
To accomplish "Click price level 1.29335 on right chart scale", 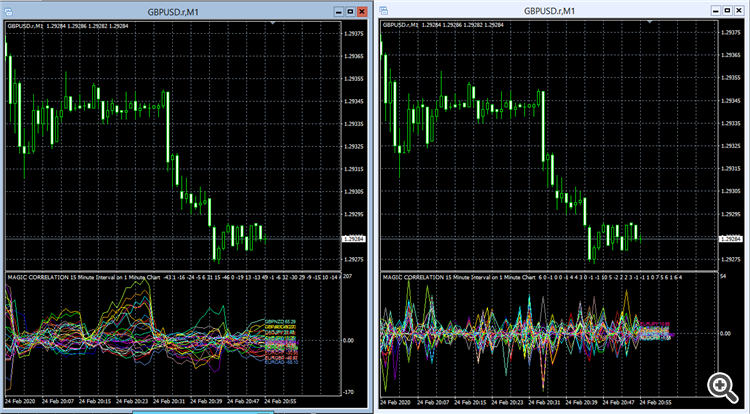I will tap(731, 123).
